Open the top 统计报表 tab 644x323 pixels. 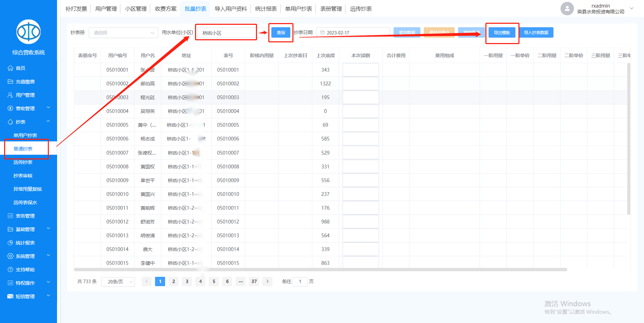[x=266, y=9]
